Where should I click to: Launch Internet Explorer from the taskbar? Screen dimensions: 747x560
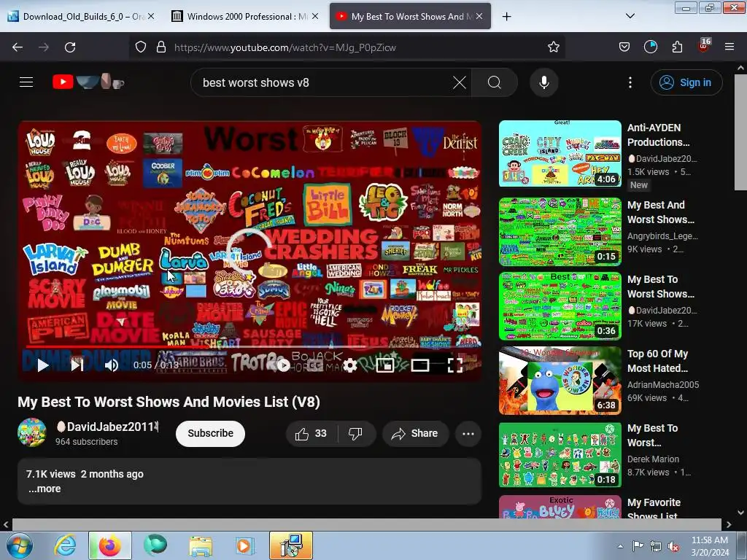point(65,545)
